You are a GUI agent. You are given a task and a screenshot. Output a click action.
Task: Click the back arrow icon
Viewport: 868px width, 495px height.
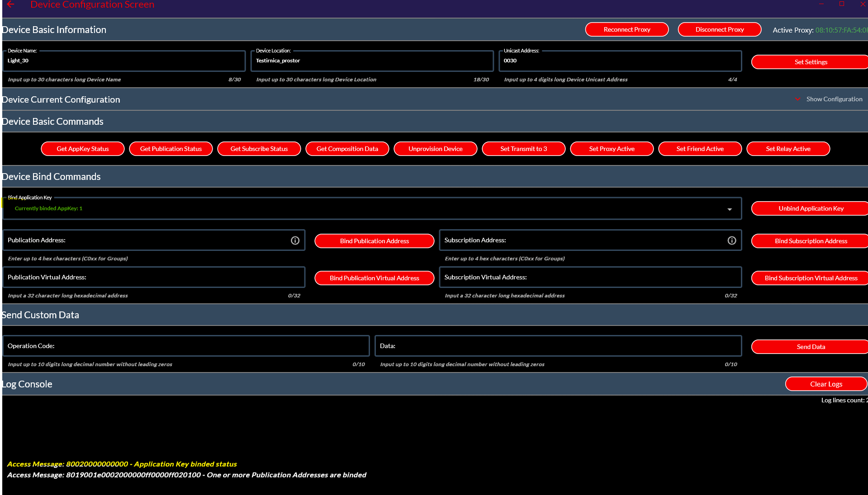tap(10, 5)
